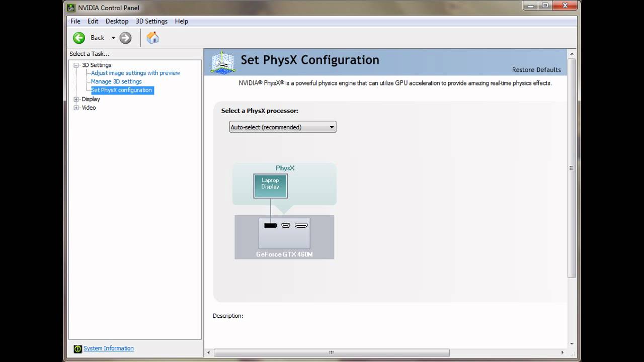
Task: Open the PhysX processor dropdown
Action: pos(282,127)
